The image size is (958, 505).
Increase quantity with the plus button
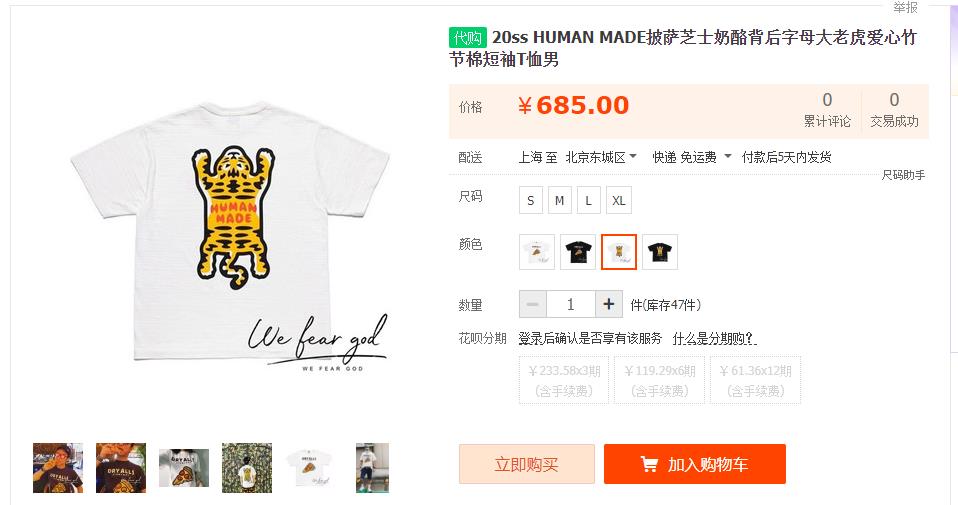coord(609,304)
